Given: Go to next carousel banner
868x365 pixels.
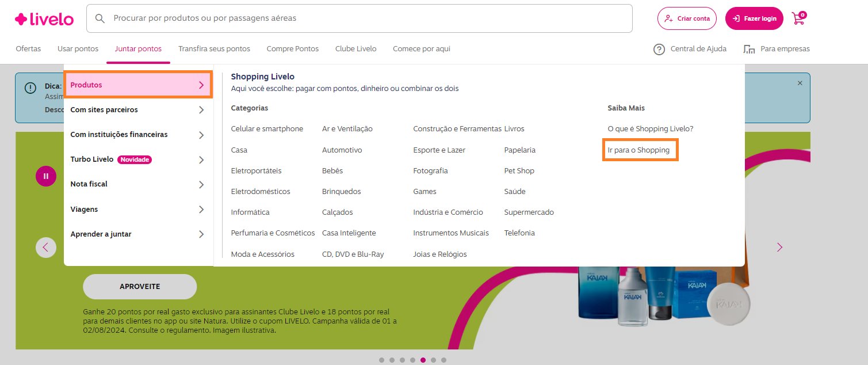Looking at the screenshot, I should [780, 248].
